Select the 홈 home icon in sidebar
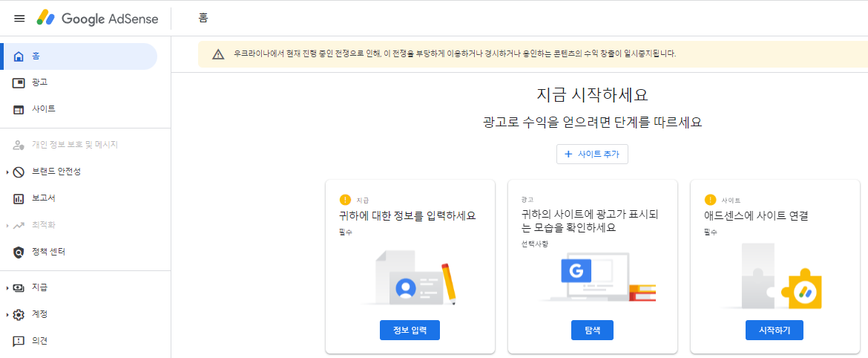 tap(19, 56)
